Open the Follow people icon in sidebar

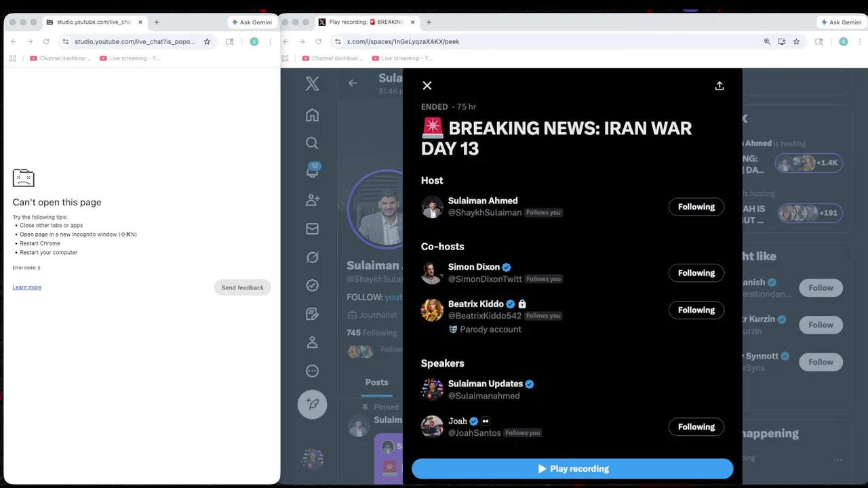312,200
